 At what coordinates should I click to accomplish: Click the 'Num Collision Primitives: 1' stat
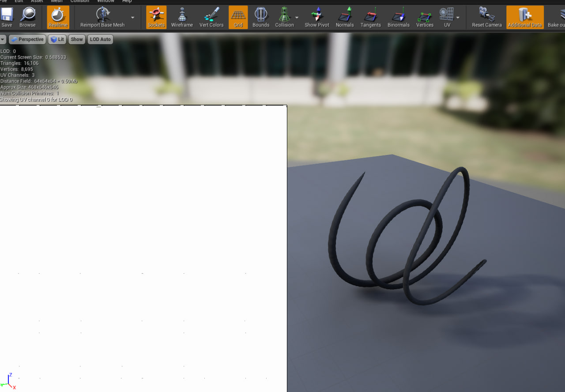[x=30, y=93]
